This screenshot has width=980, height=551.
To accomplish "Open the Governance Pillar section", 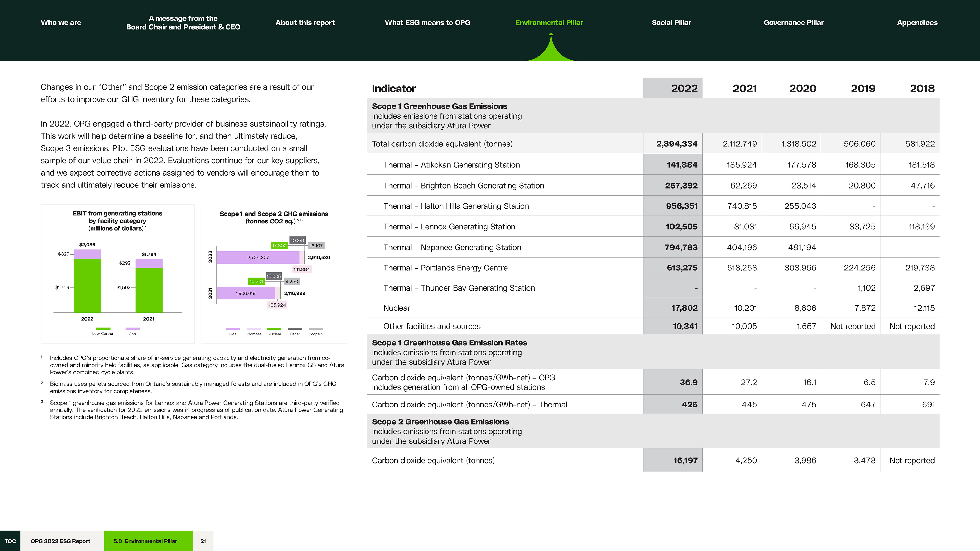I will tap(794, 23).
